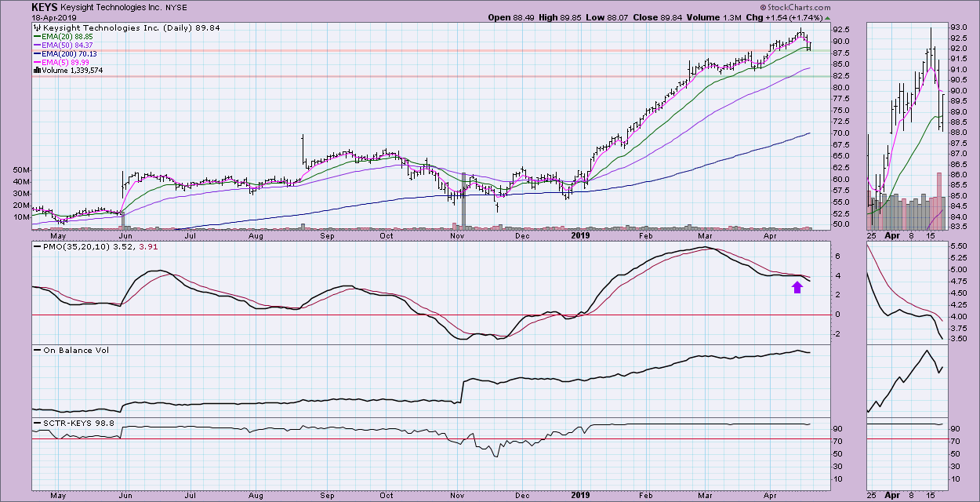
Task: Click the 4.75 PMO zoom axis label
Action: pos(959,282)
